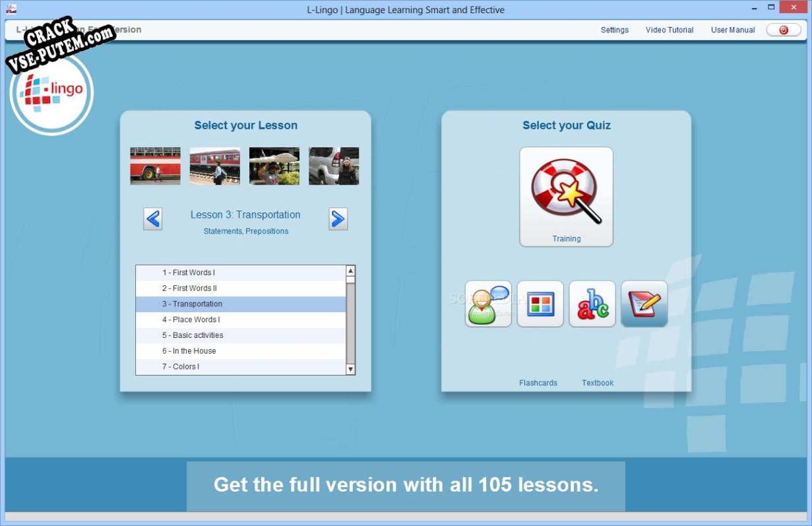
Task: Open the speaking person quiz icon
Action: pos(488,304)
